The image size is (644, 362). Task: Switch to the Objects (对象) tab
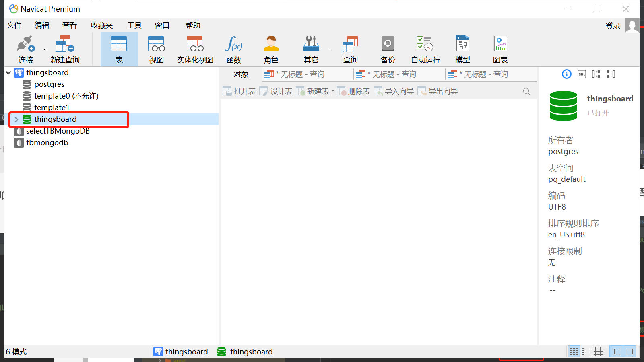click(x=241, y=74)
